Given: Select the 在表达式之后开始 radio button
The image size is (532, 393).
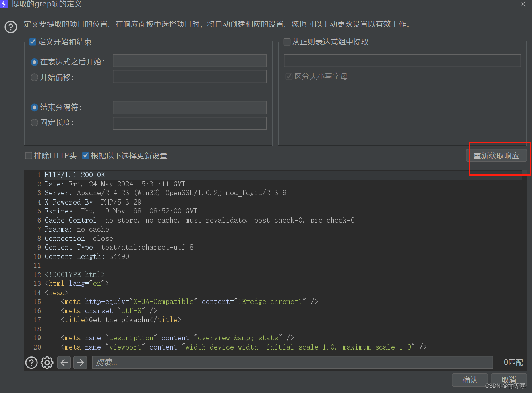Looking at the screenshot, I should click(35, 62).
